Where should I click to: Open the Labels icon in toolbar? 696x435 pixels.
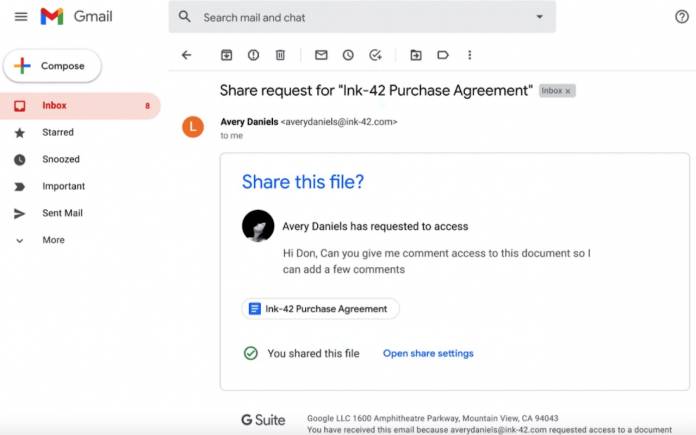443,55
